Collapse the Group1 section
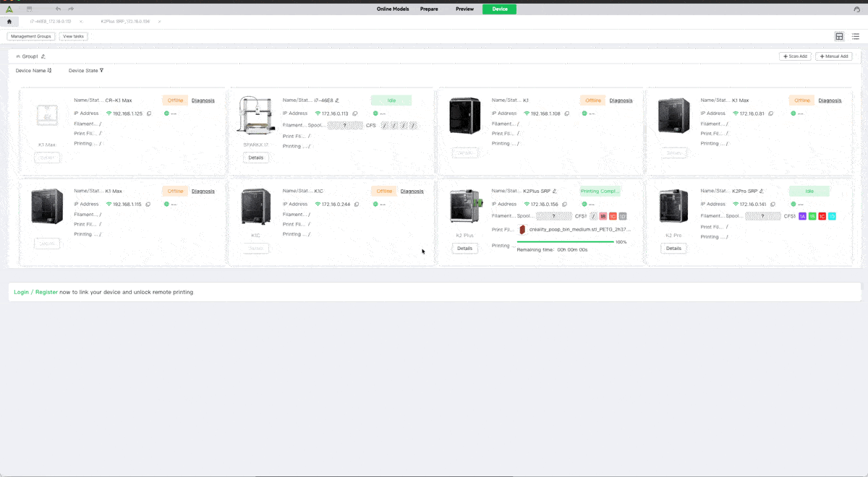 point(18,56)
